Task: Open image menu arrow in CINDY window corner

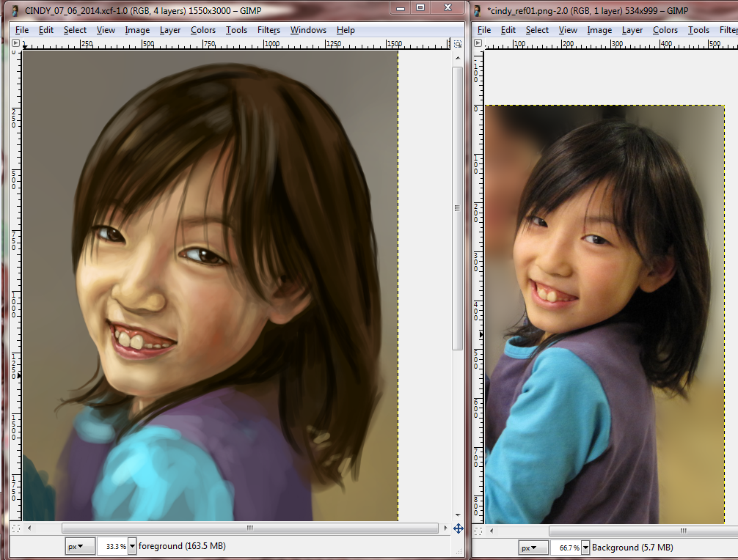Action: (x=15, y=43)
